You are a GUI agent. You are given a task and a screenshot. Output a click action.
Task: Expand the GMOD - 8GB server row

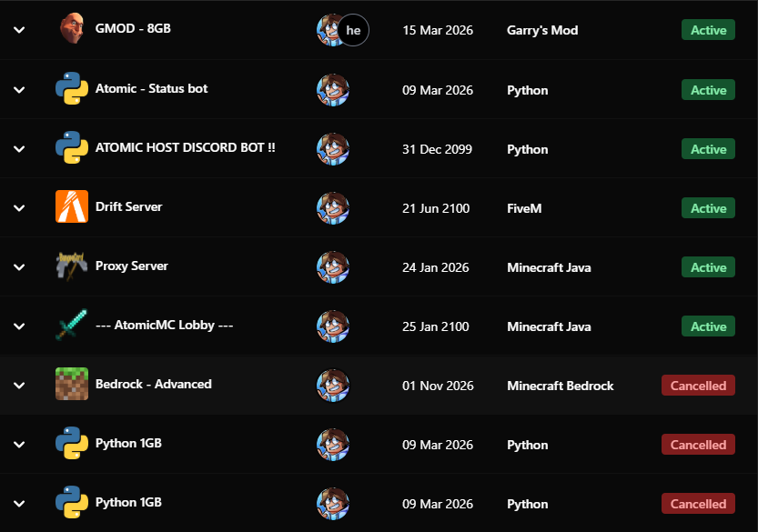(x=18, y=28)
